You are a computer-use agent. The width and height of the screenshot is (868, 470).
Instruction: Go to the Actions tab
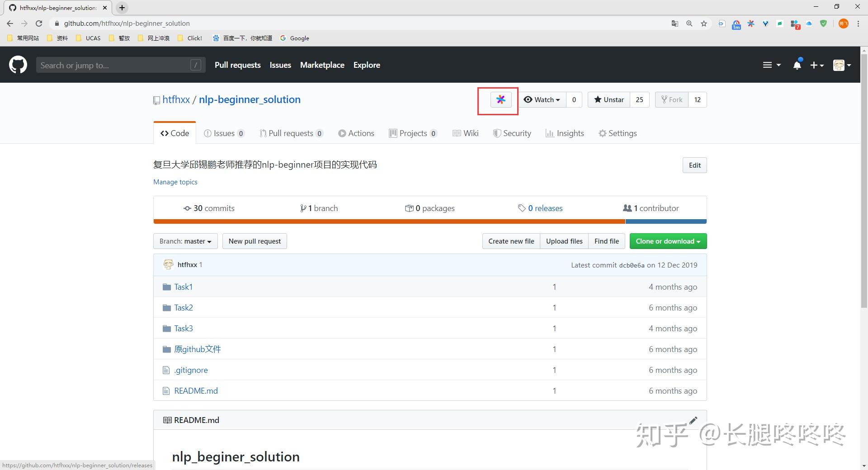356,133
